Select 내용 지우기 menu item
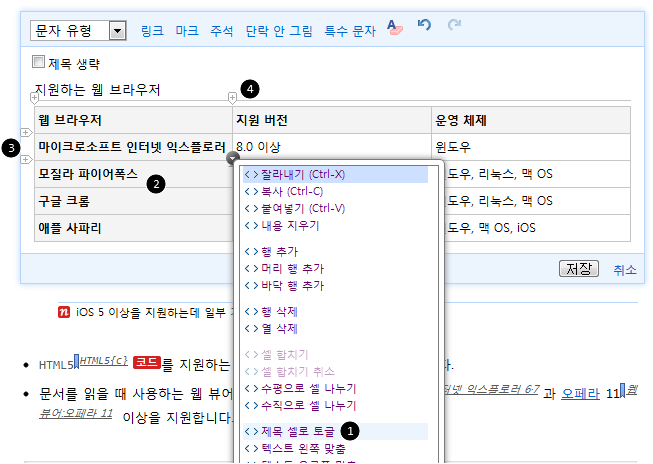Viewport: 653px width, 464px height. 335,226
